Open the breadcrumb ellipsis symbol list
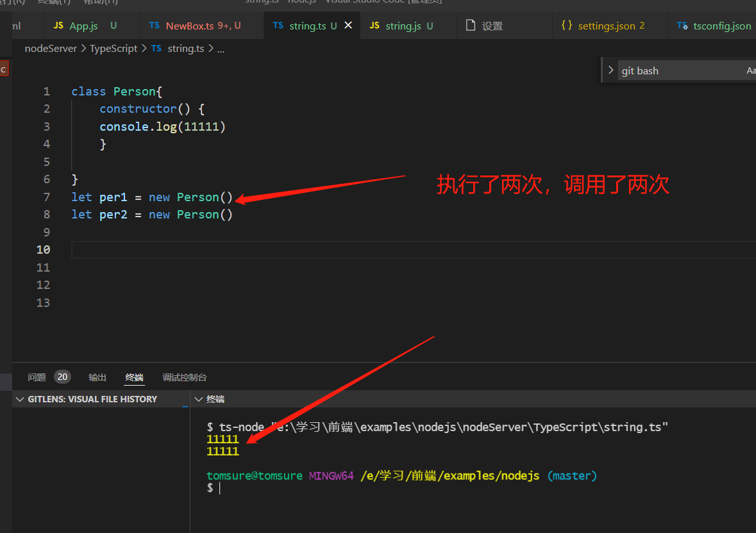The height and width of the screenshot is (533, 756). point(221,49)
